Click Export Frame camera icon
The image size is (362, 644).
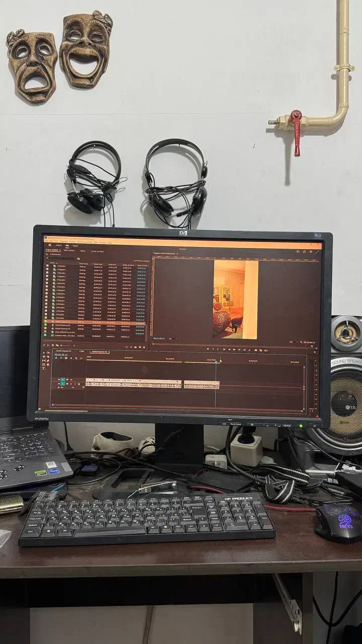pyautogui.click(x=255, y=350)
